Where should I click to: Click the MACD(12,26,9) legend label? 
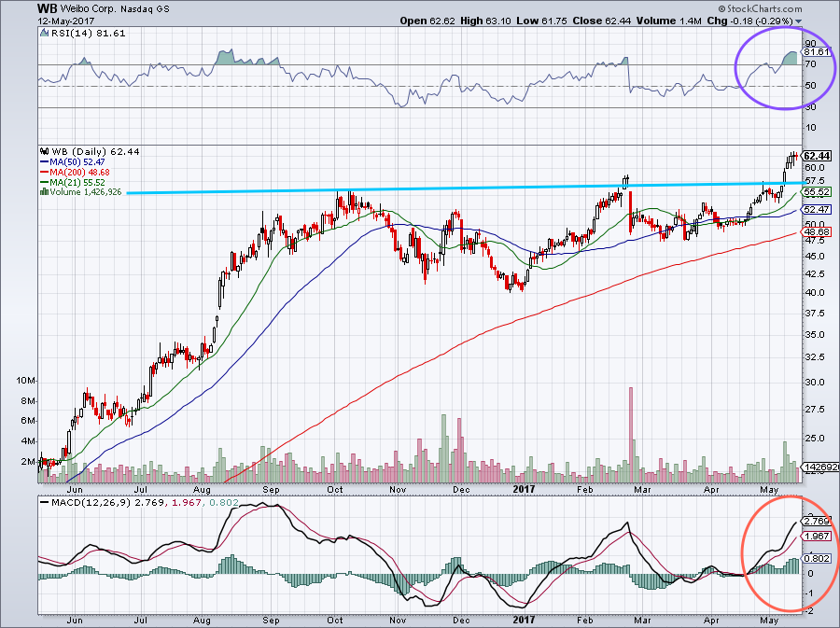[91, 503]
